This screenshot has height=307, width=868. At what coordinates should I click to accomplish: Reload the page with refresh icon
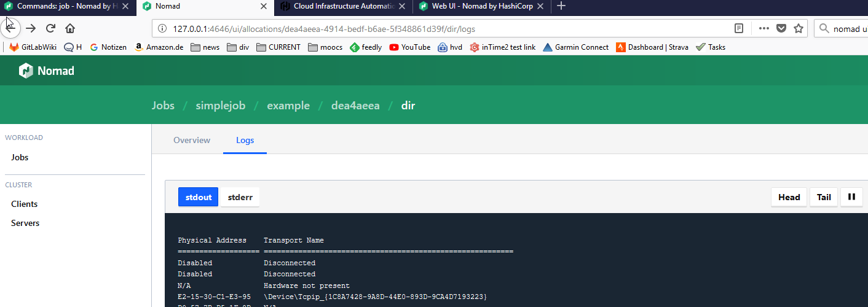51,28
